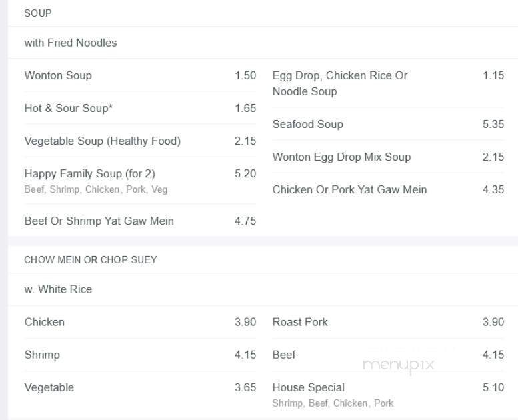The width and height of the screenshot is (518, 420).
Task: Select Wonton Egg Drop Mix Soup
Action: click(x=341, y=157)
